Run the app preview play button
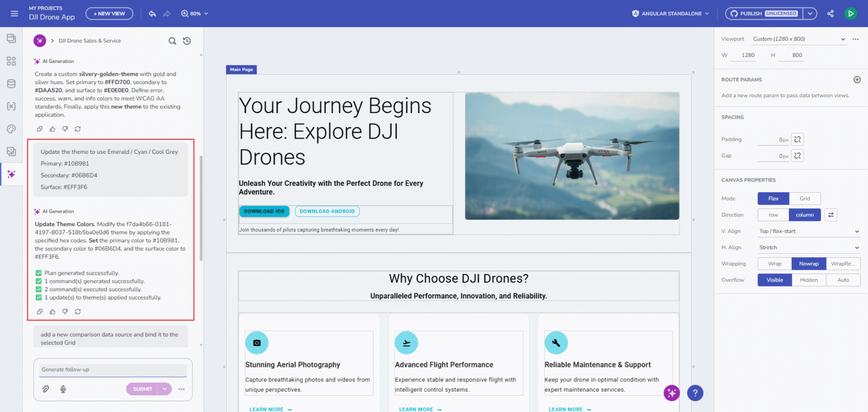This screenshot has height=412, width=868. coord(850,14)
